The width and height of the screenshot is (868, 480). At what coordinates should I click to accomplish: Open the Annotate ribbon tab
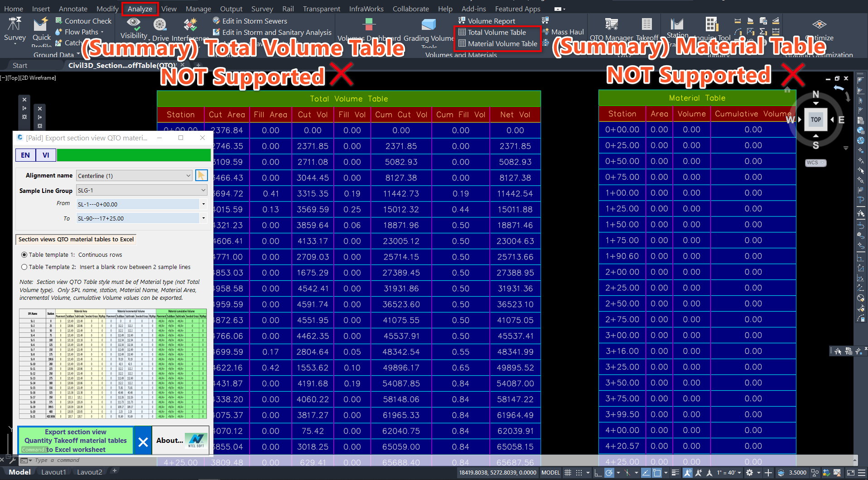73,9
